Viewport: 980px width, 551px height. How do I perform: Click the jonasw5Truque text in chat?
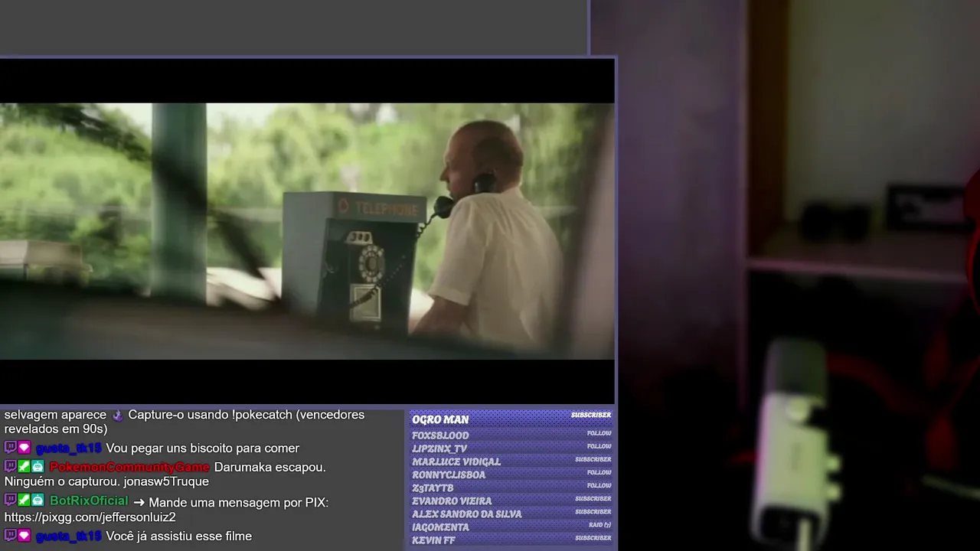coord(166,481)
